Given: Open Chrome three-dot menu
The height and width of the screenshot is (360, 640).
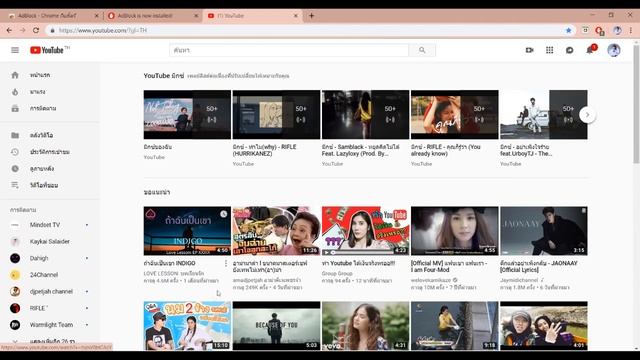Looking at the screenshot, I should click(x=631, y=30).
